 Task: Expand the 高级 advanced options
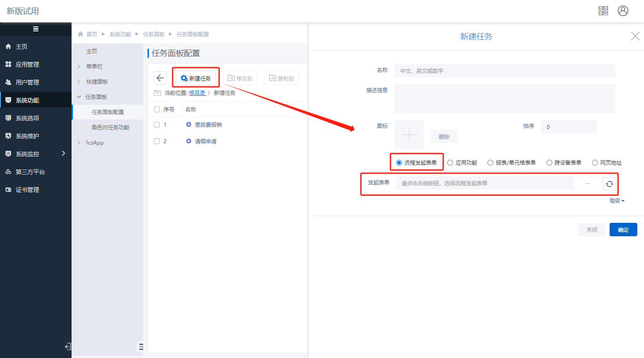(617, 201)
